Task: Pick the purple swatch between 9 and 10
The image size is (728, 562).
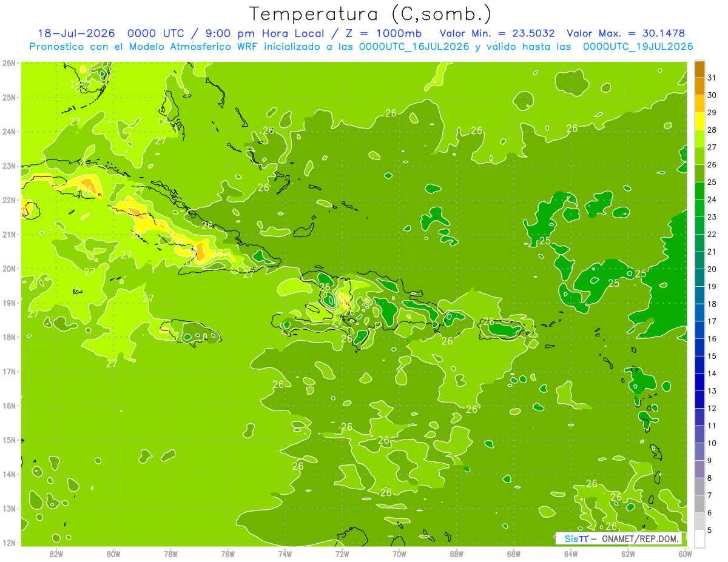Action: click(x=699, y=452)
